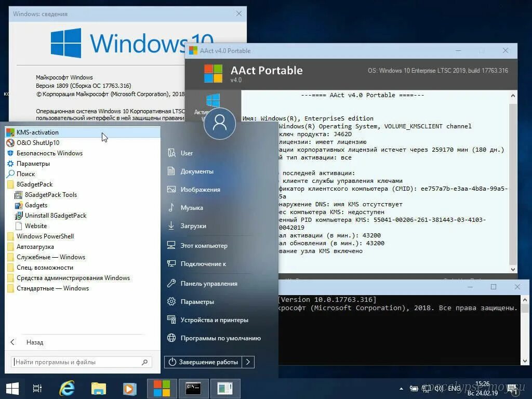
Task: Launch KMS-activation from the Start menu
Action: click(37, 132)
